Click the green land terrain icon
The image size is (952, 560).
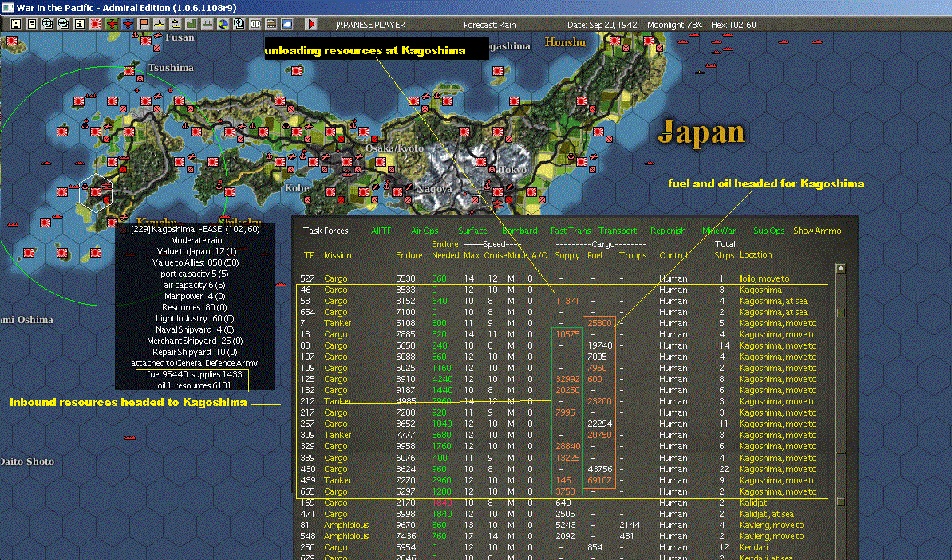[x=192, y=24]
